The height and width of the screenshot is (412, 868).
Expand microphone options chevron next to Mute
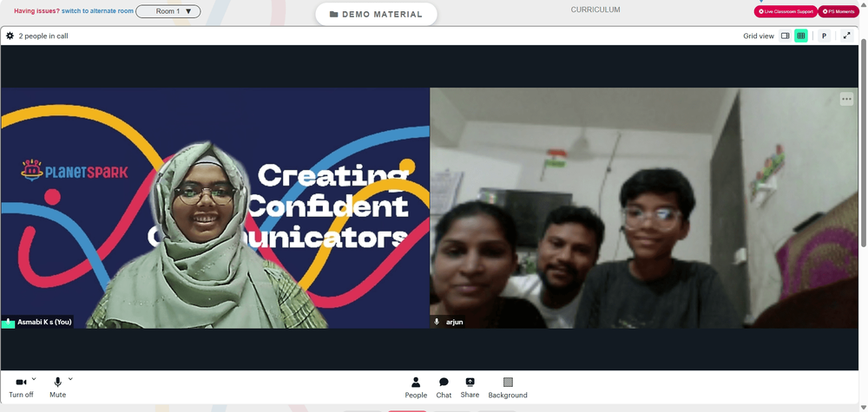(x=70, y=379)
